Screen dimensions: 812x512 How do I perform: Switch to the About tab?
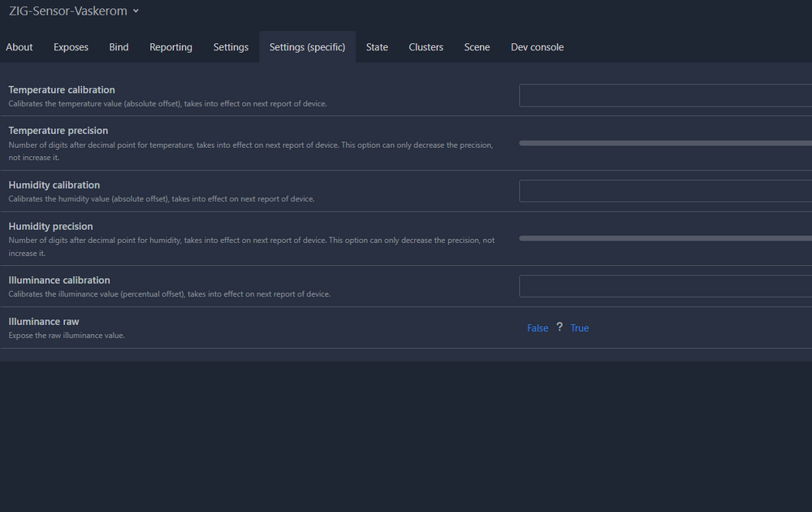(19, 47)
